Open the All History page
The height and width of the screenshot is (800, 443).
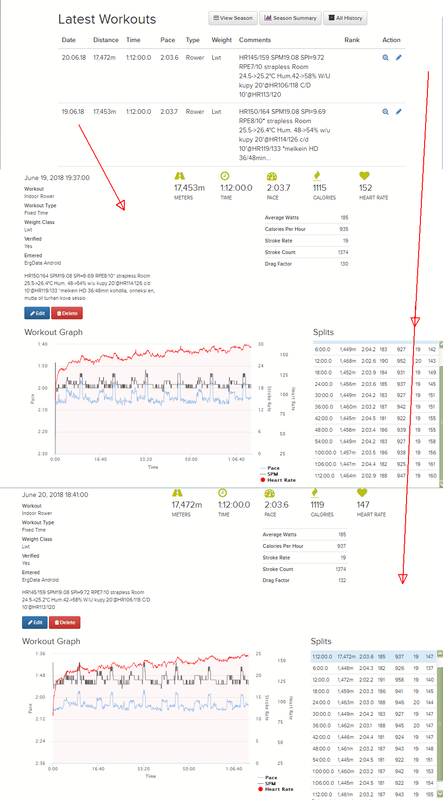click(345, 18)
